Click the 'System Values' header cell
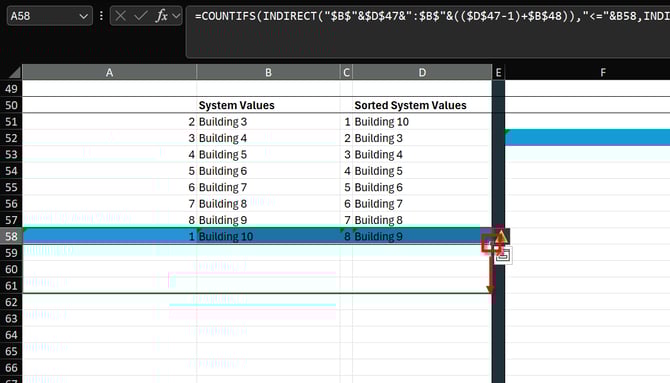This screenshot has height=383, width=670. tap(268, 105)
